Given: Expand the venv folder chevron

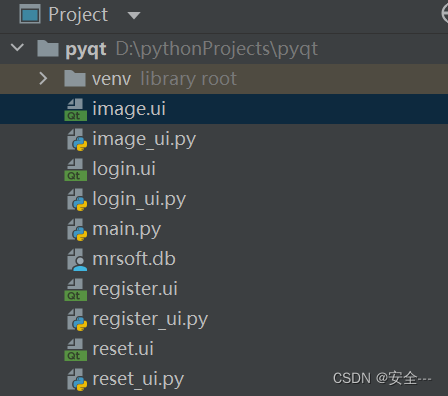Looking at the screenshot, I should point(43,79).
